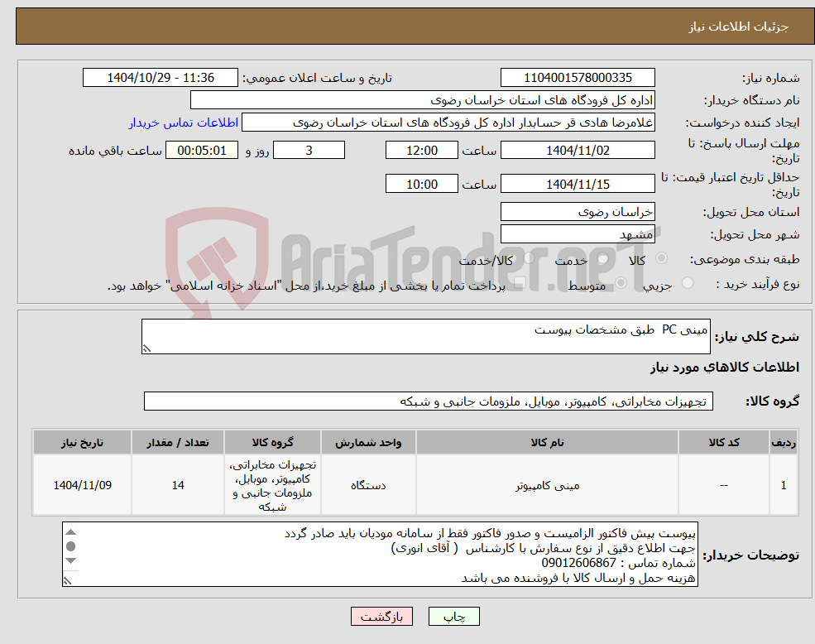Click the resize grip of the توضیحات خریدار box
Image resolution: width=815 pixels, height=644 pixels.
pyautogui.click(x=67, y=582)
